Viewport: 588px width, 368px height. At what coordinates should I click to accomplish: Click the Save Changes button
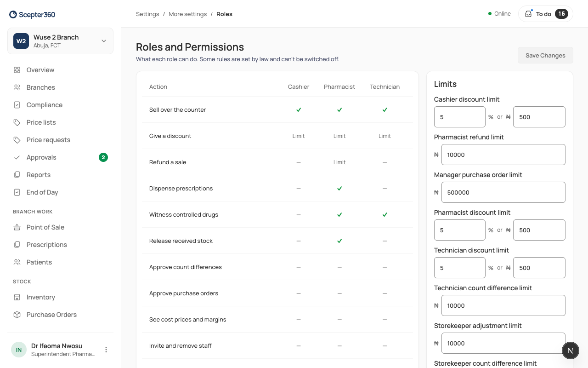545,55
